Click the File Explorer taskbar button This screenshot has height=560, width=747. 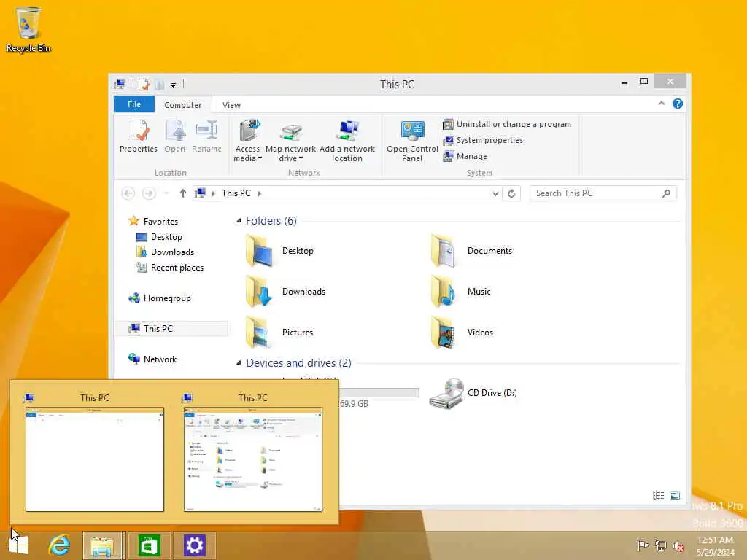click(104, 545)
